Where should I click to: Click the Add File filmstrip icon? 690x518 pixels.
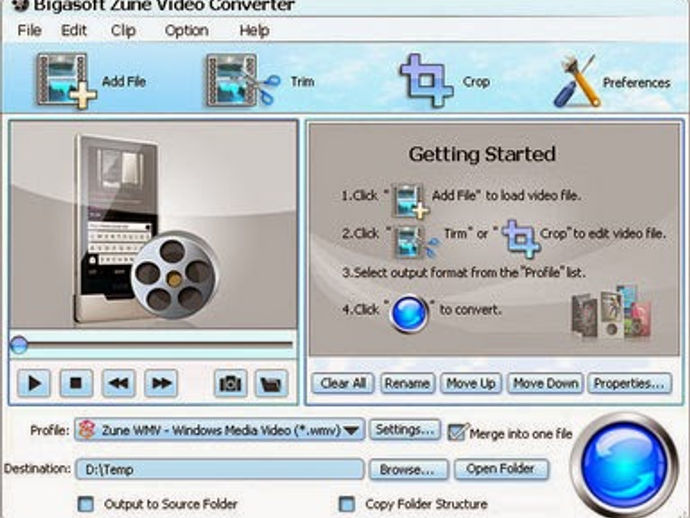pyautogui.click(x=66, y=80)
